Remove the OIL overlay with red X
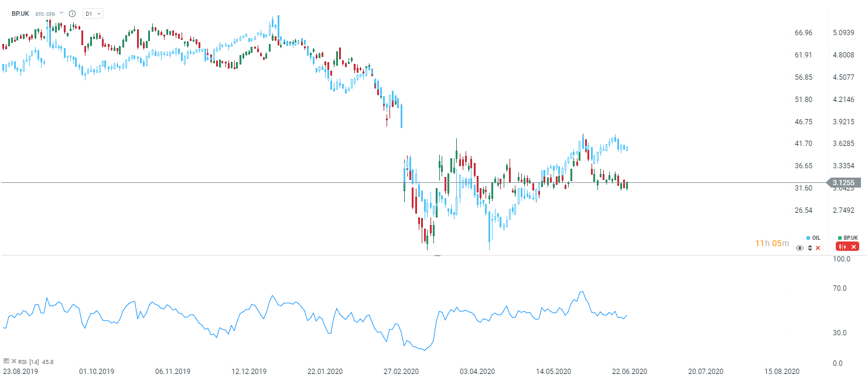 coord(818,248)
